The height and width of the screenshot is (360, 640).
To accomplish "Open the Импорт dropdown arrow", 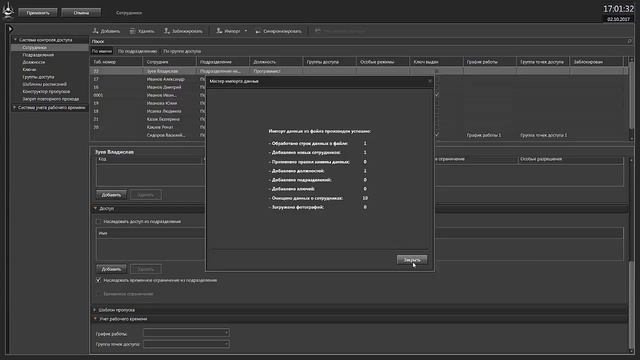I will pos(246,31).
